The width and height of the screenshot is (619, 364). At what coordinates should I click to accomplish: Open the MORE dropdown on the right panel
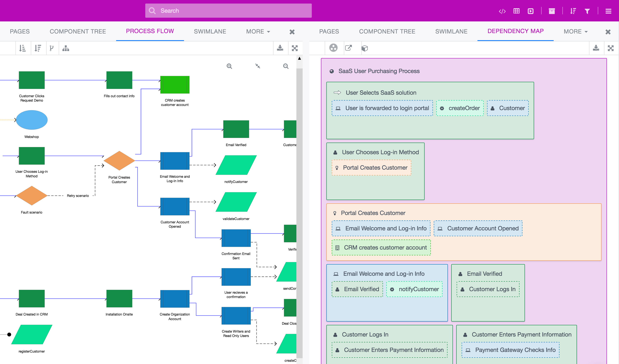click(576, 31)
